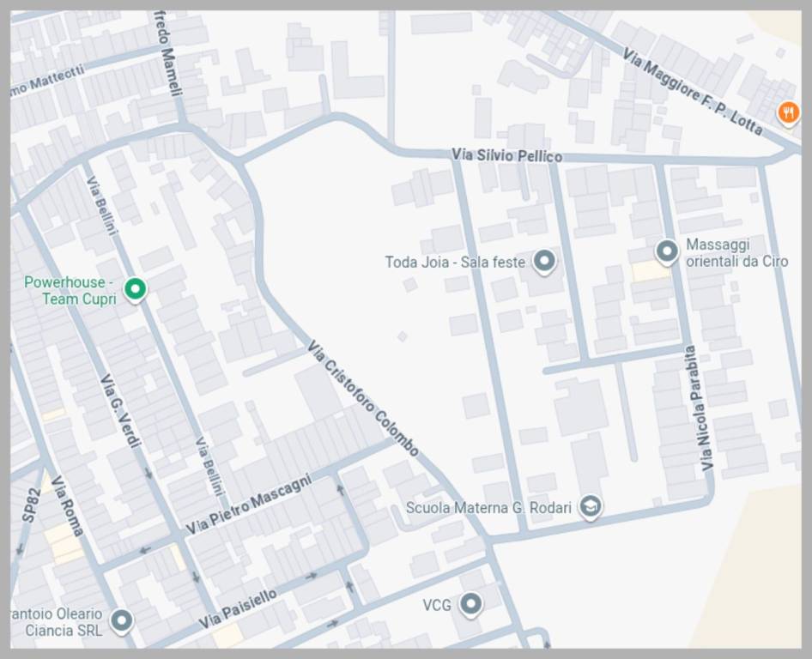Select the 'Massaggi orientali da Ciro' label
This screenshot has height=659, width=812.
coord(736,253)
